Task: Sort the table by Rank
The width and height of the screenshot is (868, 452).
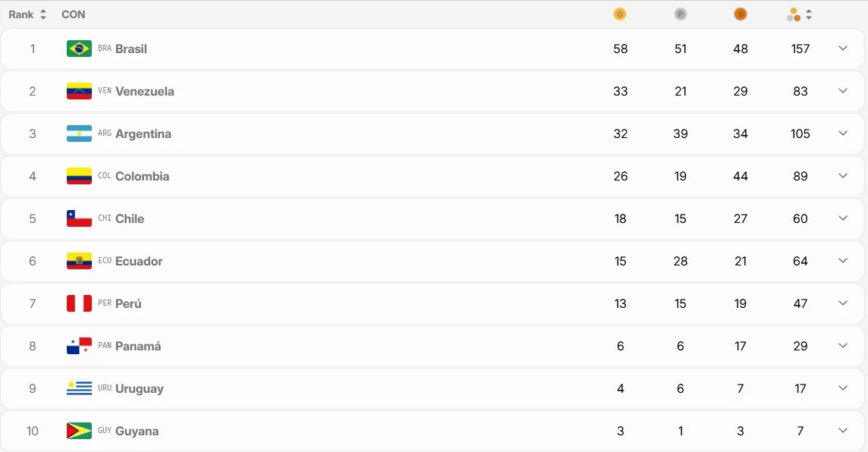Action: [x=27, y=14]
